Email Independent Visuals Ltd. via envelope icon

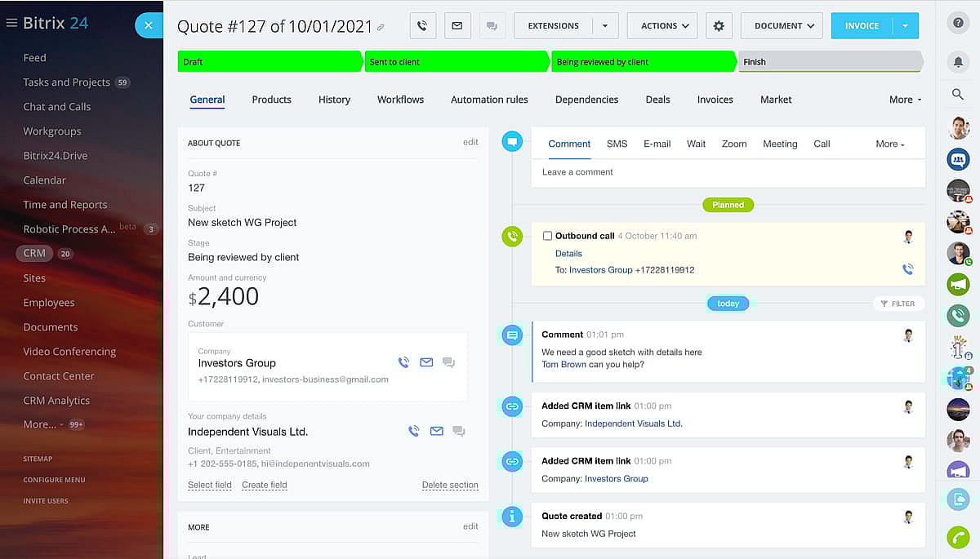437,432
